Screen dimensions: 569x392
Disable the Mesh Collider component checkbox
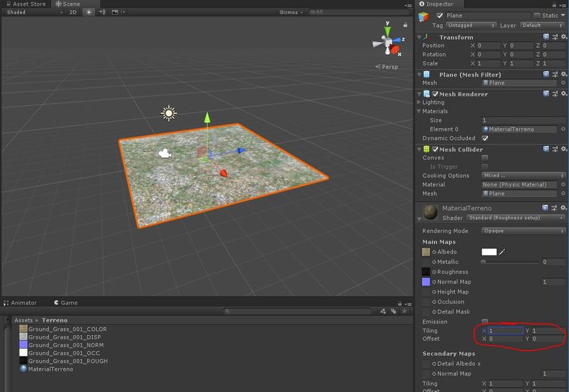(435, 149)
